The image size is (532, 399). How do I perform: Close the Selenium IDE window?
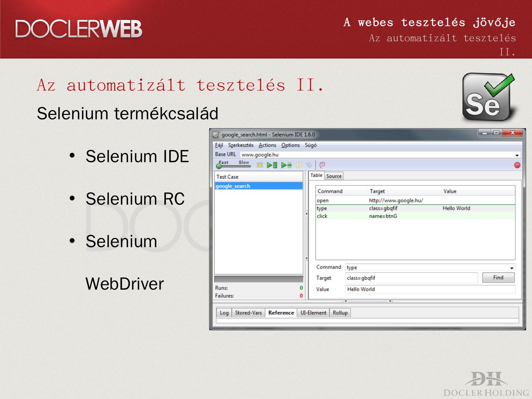[513, 133]
